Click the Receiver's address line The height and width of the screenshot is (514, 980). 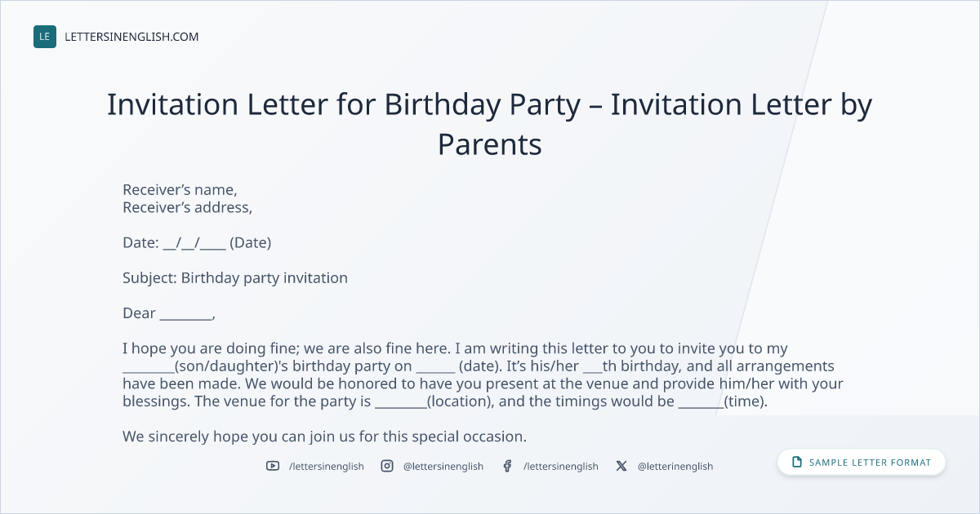[188, 207]
